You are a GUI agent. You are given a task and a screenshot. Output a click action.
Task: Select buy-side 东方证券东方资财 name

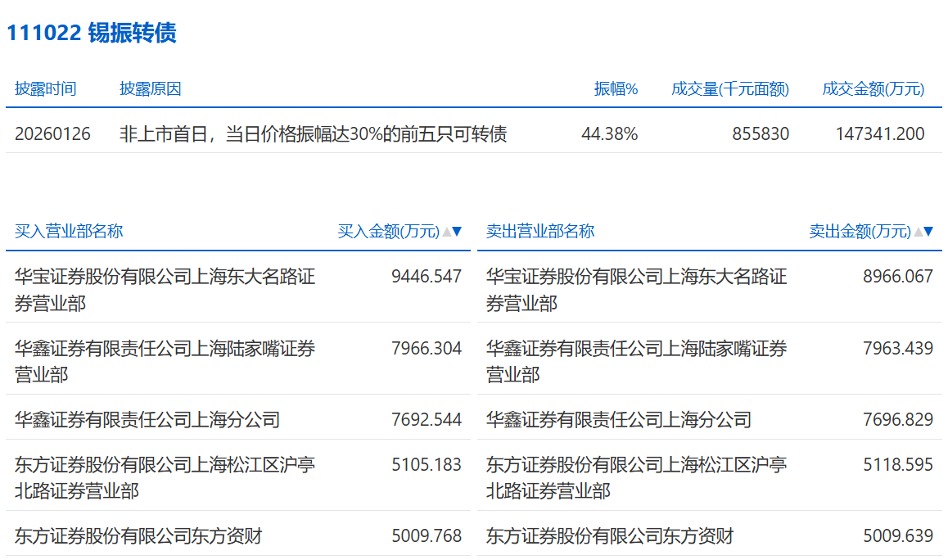coord(138,535)
